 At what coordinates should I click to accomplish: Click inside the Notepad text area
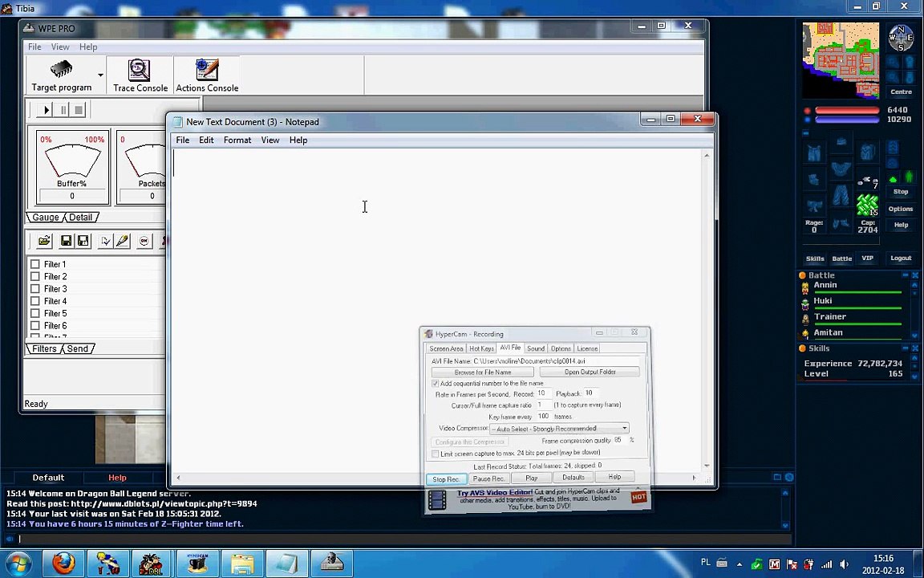click(x=436, y=310)
